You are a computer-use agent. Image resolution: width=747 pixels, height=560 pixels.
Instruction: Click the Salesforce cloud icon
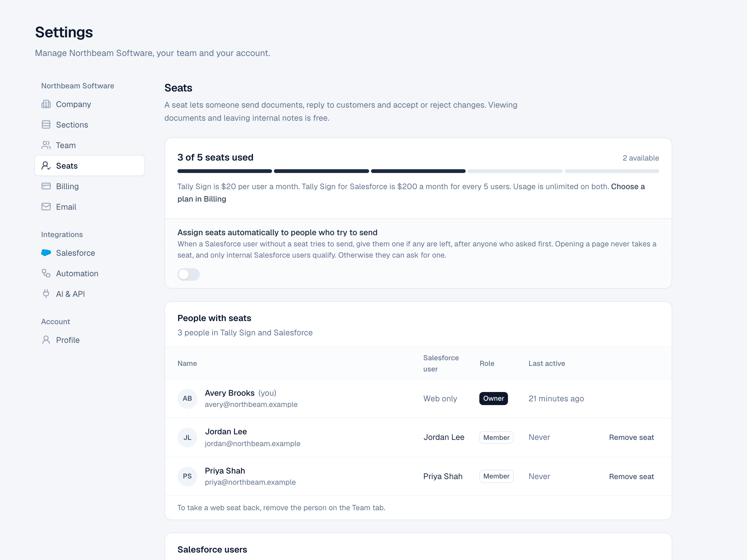point(46,253)
